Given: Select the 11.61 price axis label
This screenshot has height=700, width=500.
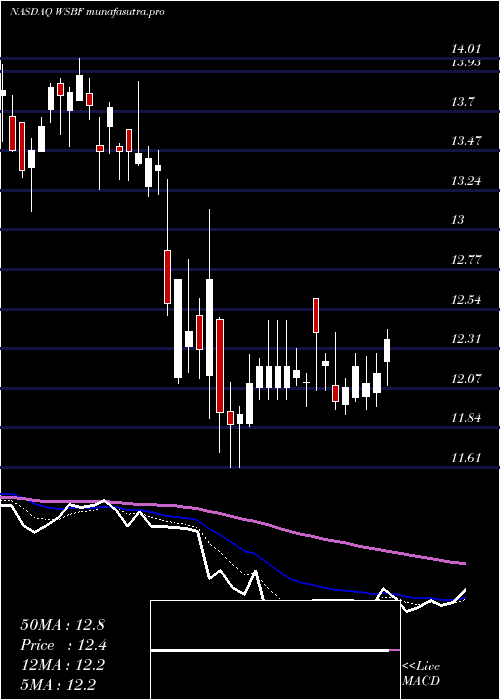Looking at the screenshot, I should click(x=466, y=457).
